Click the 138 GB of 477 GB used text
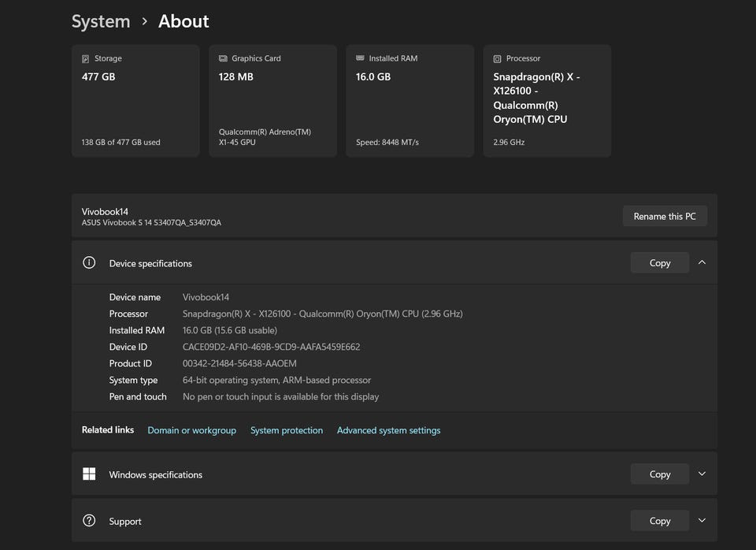 [121, 143]
